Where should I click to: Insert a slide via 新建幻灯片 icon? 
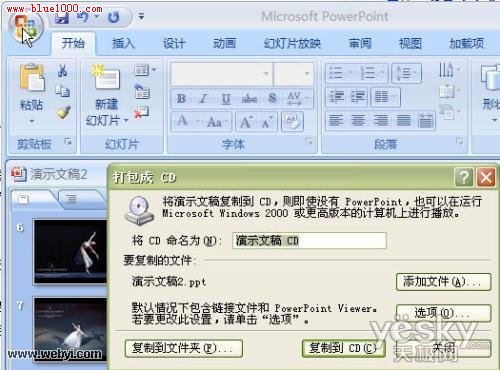pyautogui.click(x=106, y=77)
